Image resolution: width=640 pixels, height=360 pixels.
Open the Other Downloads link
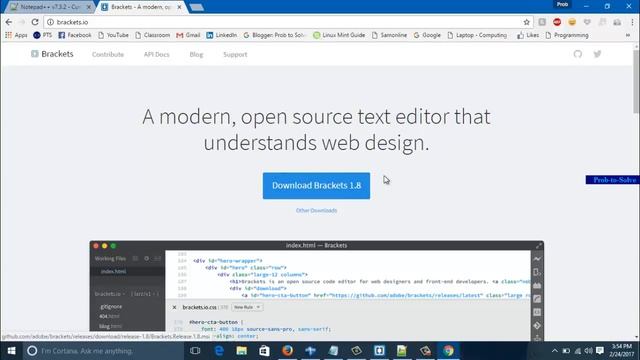pos(316,211)
